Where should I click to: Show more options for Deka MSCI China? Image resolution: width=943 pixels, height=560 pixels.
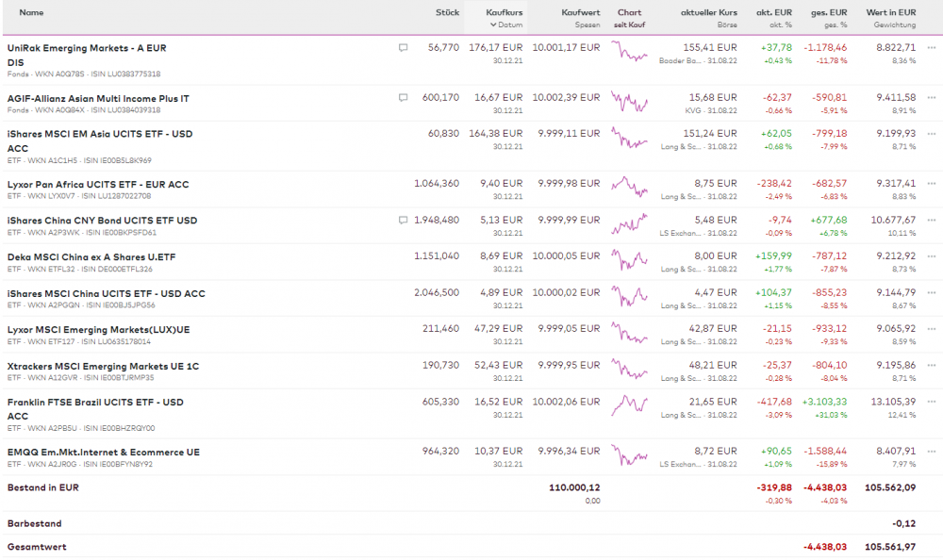[932, 255]
